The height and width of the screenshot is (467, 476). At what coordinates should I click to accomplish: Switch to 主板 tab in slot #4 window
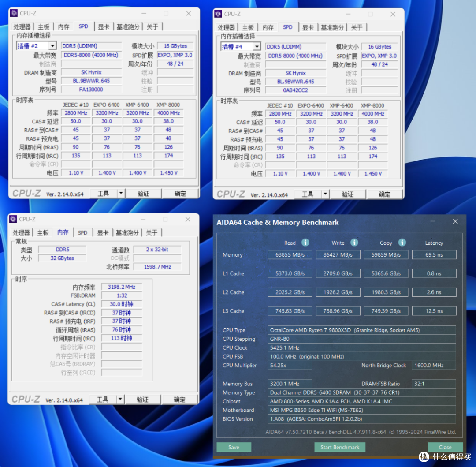tap(248, 27)
